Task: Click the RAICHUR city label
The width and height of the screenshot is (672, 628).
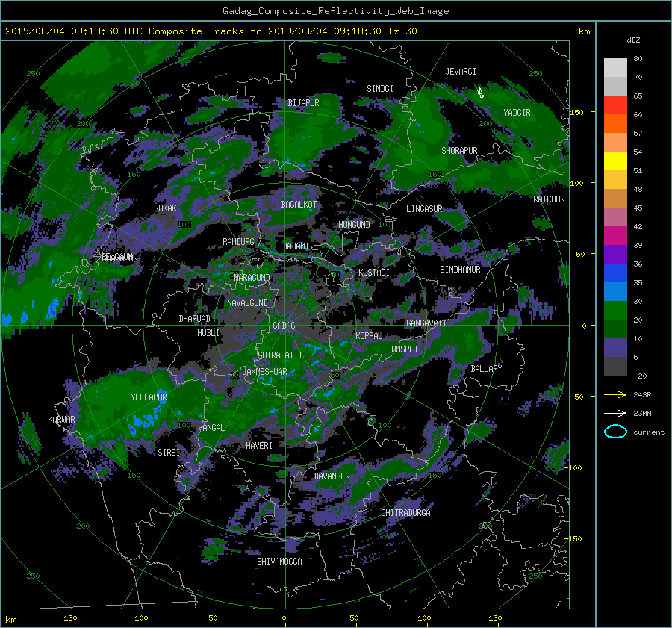Action: (549, 199)
